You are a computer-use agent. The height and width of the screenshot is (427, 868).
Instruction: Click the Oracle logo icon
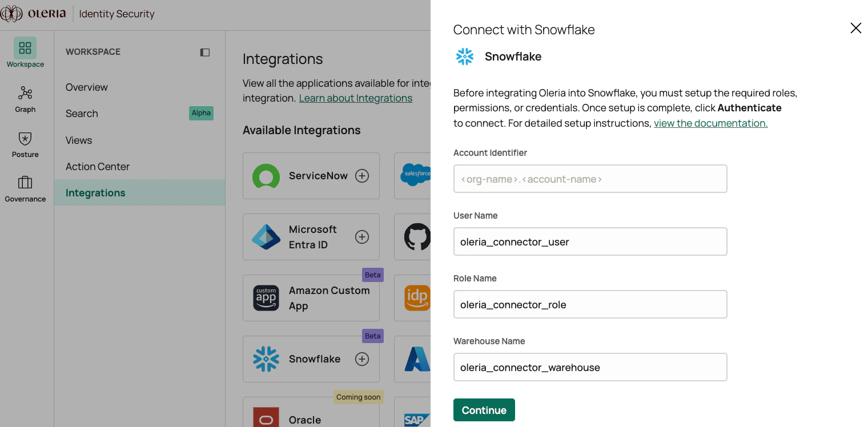266,417
